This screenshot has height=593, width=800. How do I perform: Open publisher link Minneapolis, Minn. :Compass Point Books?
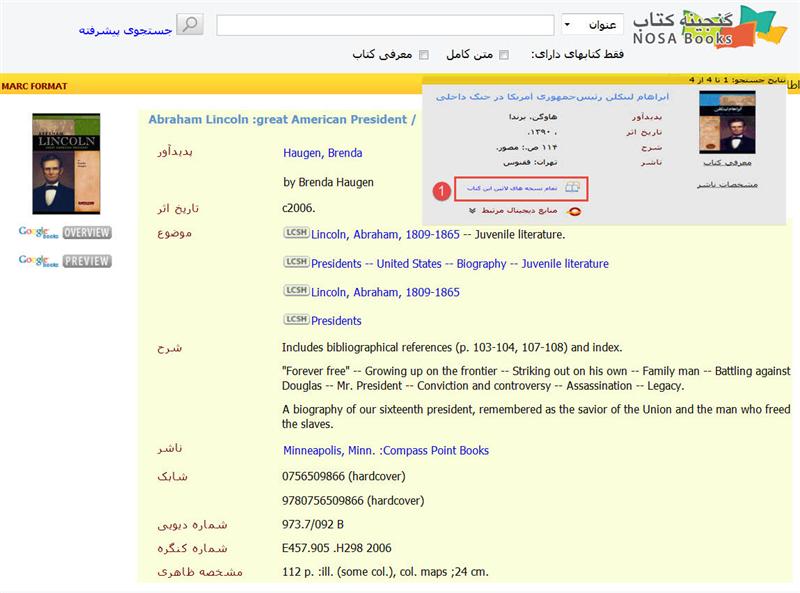coord(386,450)
